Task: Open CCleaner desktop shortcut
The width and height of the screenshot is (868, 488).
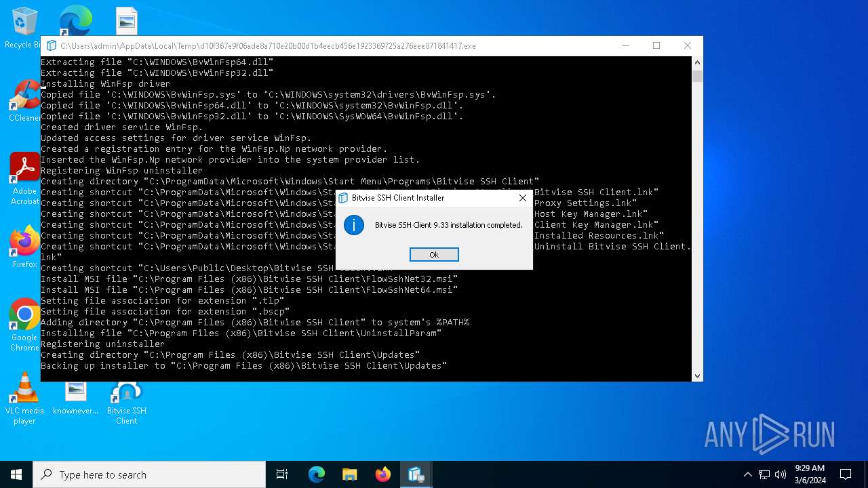Action: (x=24, y=102)
